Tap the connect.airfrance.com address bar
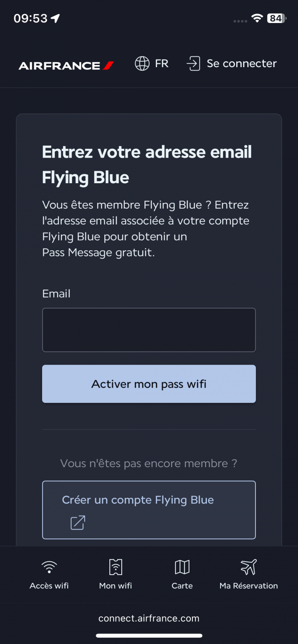The width and height of the screenshot is (298, 644). [x=149, y=618]
